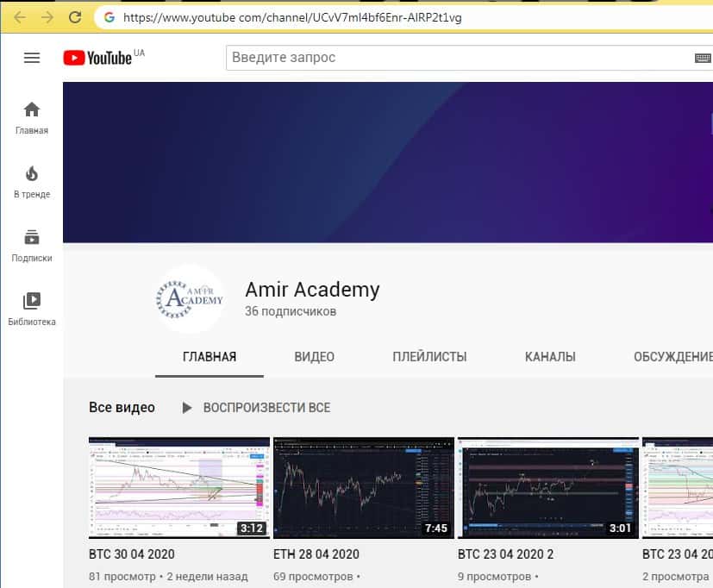Click the '81 просмотр • 2 недели назад' text
The image size is (713, 588).
point(168,577)
